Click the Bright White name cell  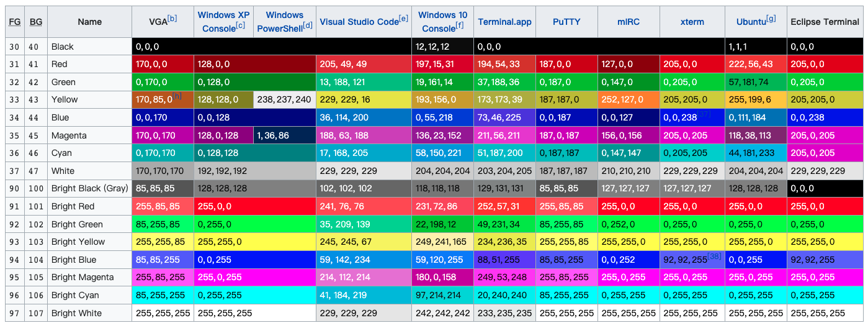[x=90, y=313]
